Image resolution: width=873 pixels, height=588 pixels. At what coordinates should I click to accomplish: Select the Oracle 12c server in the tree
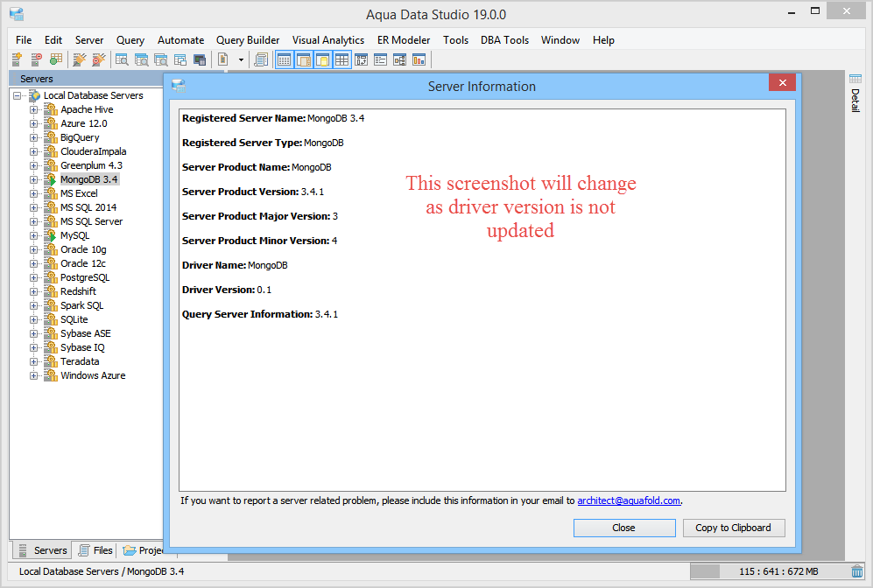pos(83,263)
